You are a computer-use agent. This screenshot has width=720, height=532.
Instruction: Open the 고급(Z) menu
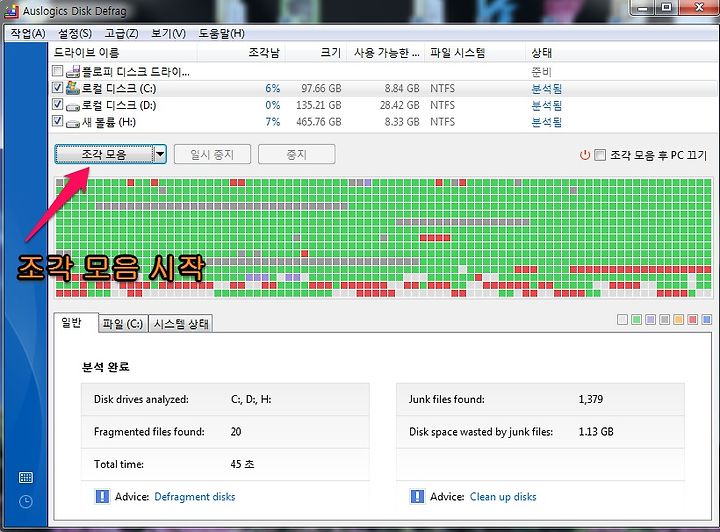pos(122,34)
